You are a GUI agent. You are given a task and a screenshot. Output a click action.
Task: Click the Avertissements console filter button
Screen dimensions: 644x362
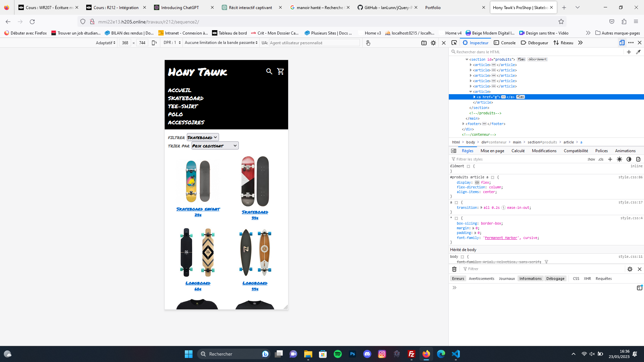point(481,279)
